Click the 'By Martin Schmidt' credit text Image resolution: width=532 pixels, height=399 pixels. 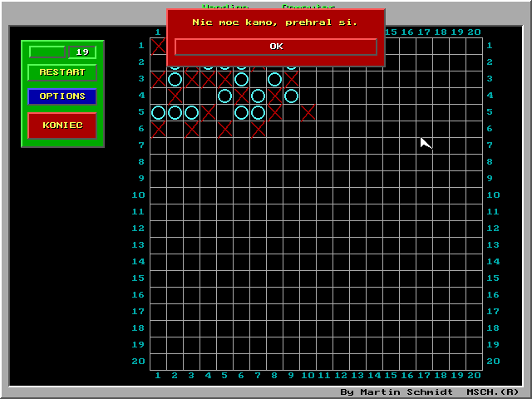click(397, 392)
